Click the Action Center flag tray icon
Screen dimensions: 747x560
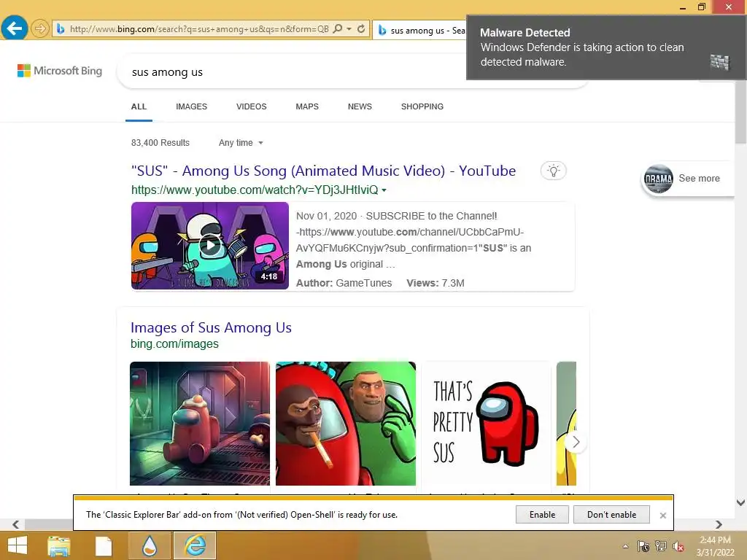pyautogui.click(x=643, y=546)
